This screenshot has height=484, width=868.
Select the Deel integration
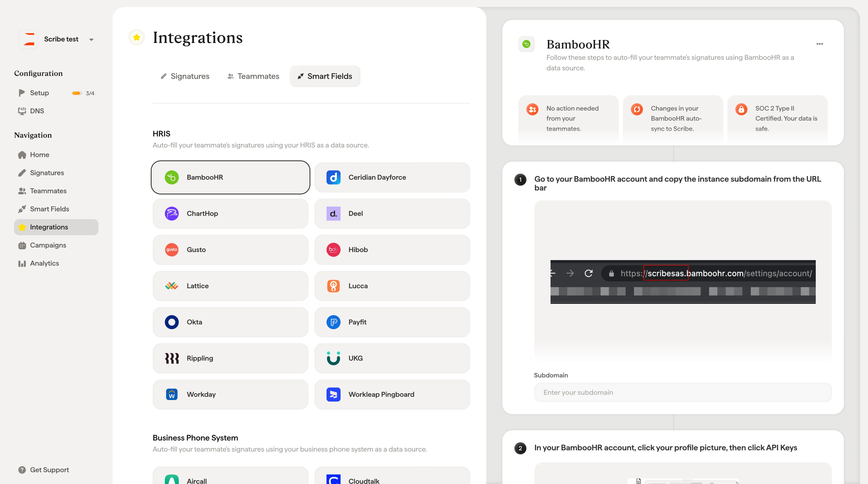tap(392, 214)
